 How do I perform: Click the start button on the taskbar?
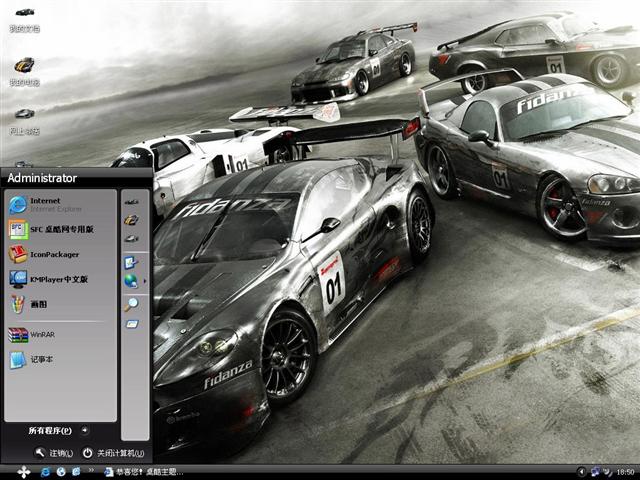click(x=24, y=472)
